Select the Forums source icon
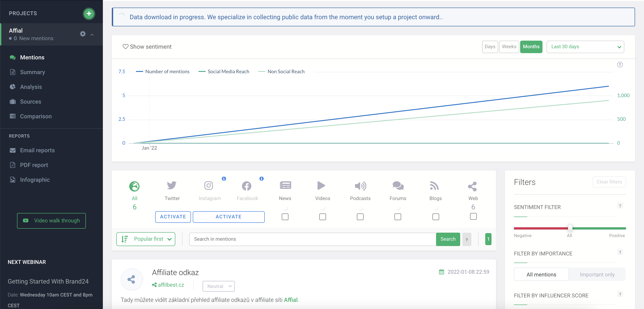 pos(398,186)
